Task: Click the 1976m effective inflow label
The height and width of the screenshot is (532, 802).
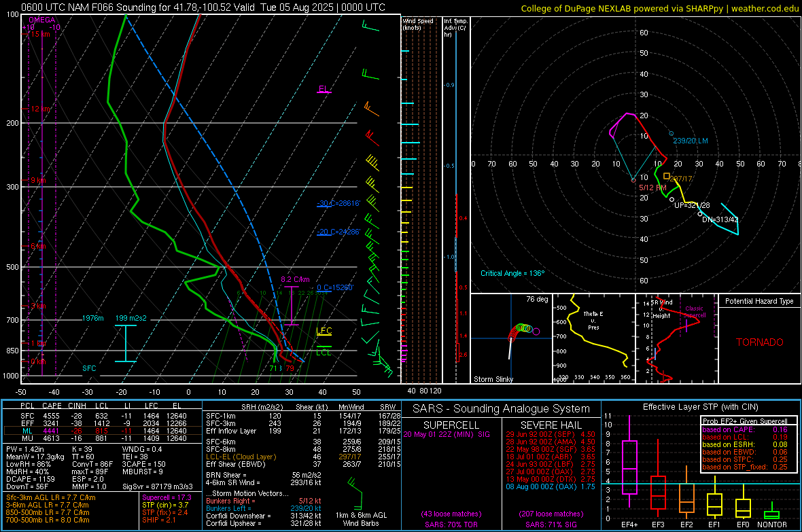Action: pyautogui.click(x=92, y=318)
